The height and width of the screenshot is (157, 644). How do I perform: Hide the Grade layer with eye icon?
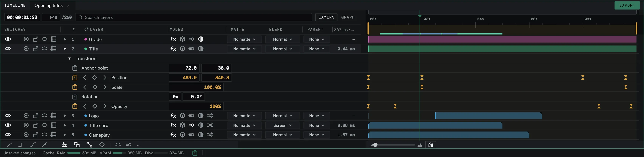[8, 39]
